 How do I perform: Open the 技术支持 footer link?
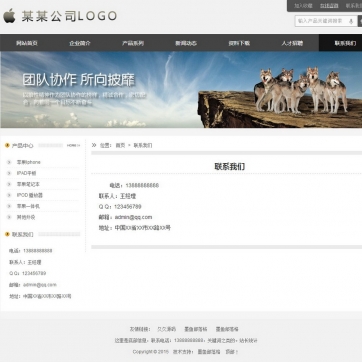tap(209, 352)
